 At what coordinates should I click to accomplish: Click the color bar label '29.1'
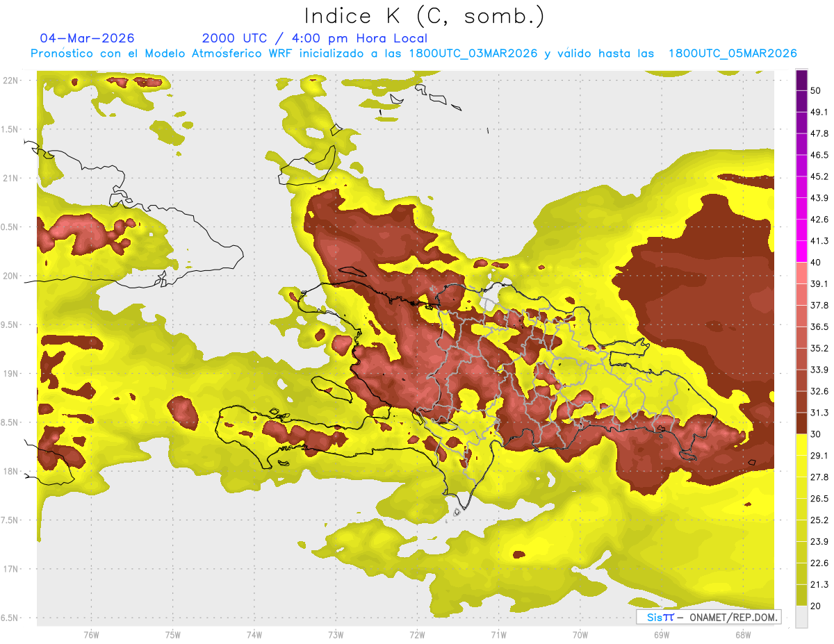(819, 456)
